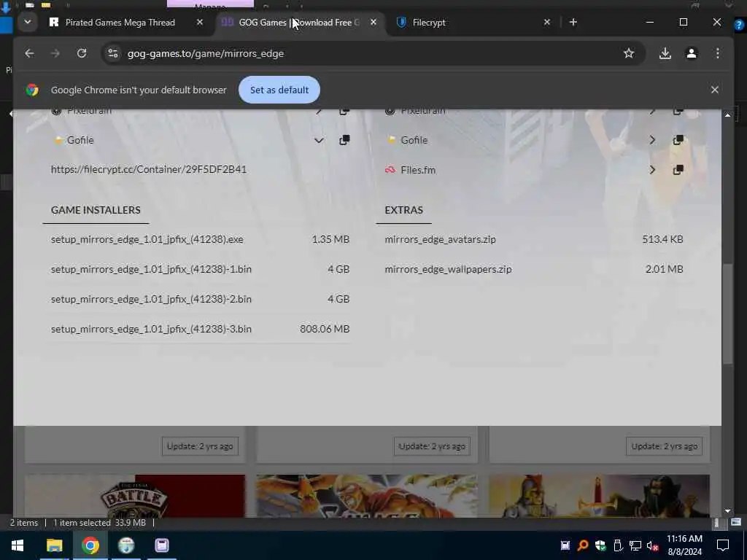747x560 pixels.
Task: Expand the right Gofile link section
Action: pos(652,140)
